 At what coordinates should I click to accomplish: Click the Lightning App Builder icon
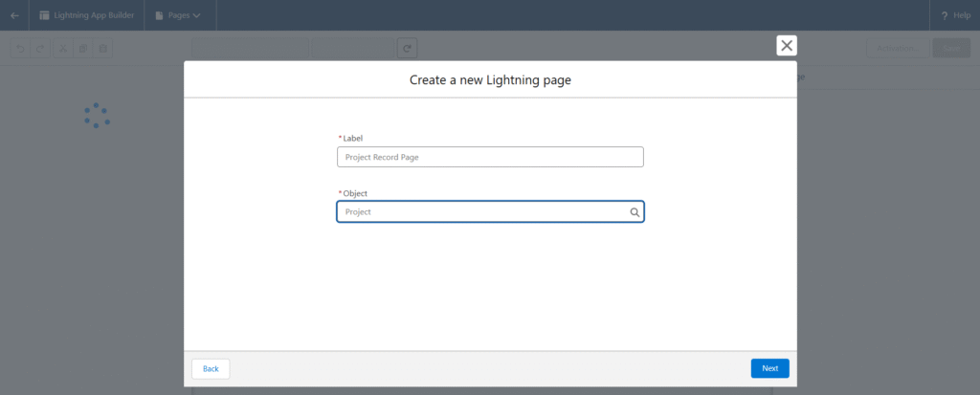click(x=44, y=15)
